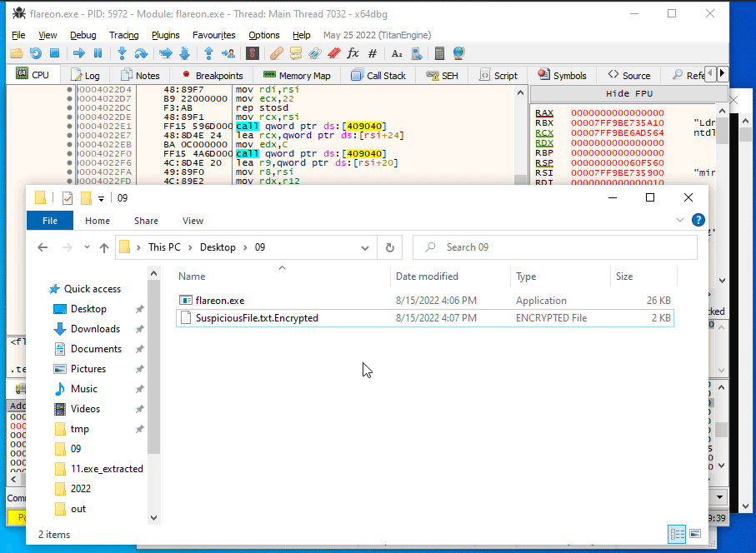Screen dimensions: 756x553
Task: Navigate back in File Explorer
Action: (x=43, y=247)
